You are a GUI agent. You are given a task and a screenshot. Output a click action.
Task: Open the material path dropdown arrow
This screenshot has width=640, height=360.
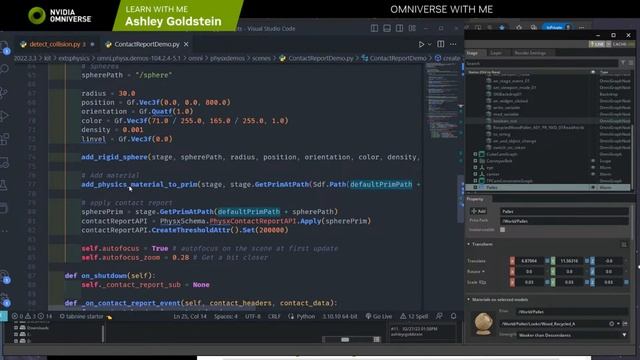(618, 324)
